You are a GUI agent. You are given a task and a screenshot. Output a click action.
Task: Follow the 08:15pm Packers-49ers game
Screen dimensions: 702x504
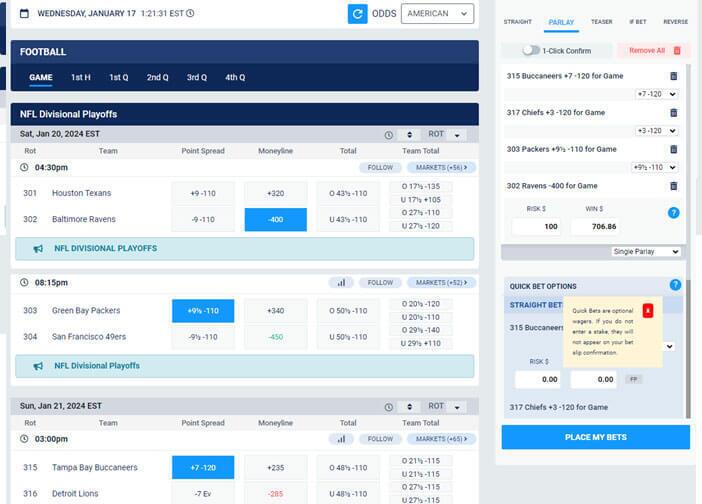(380, 283)
